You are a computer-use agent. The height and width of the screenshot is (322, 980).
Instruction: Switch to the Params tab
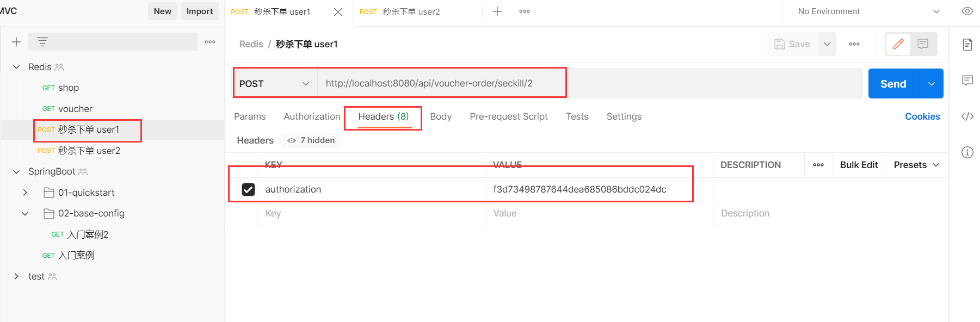click(250, 116)
